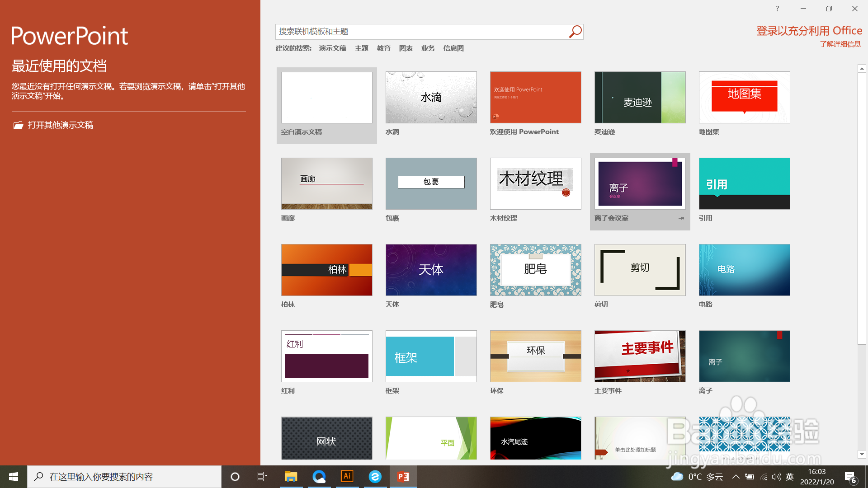868x488 pixels.
Task: Choose the 框架 template thumbnail
Action: pos(431,357)
